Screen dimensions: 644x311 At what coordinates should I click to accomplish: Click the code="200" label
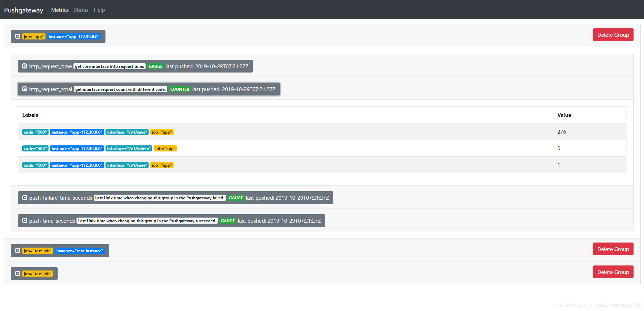tap(35, 132)
